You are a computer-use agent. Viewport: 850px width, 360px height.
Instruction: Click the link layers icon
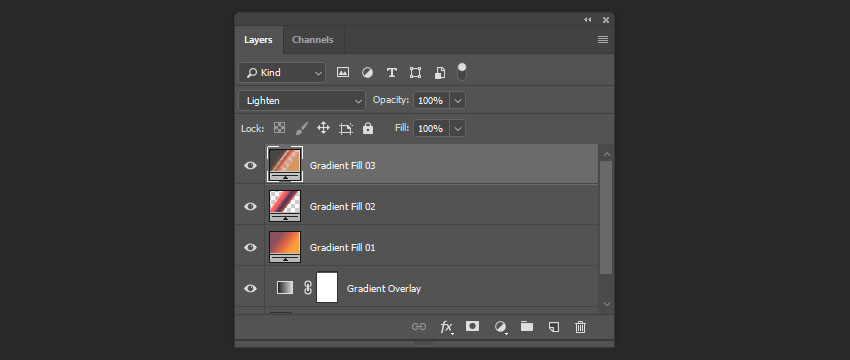click(418, 326)
